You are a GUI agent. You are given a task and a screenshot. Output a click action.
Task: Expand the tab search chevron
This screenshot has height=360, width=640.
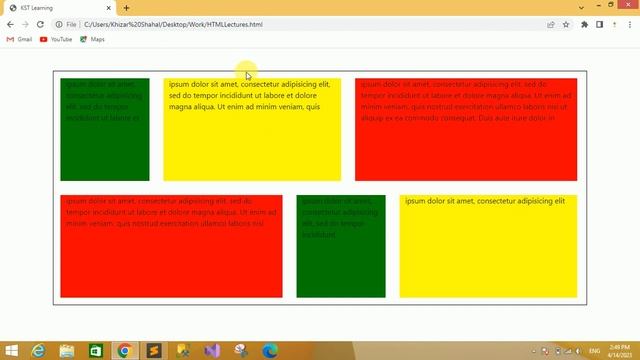(x=581, y=8)
